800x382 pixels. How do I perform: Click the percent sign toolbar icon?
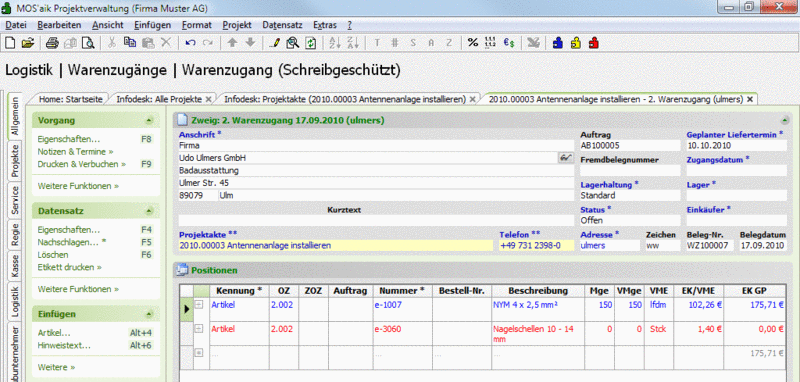point(473,43)
